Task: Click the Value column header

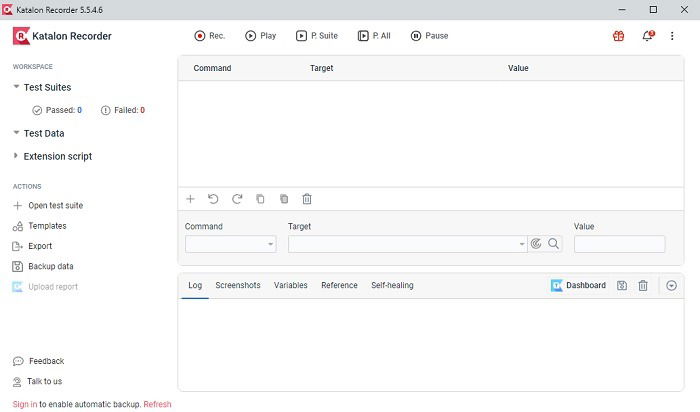Action: tap(518, 68)
